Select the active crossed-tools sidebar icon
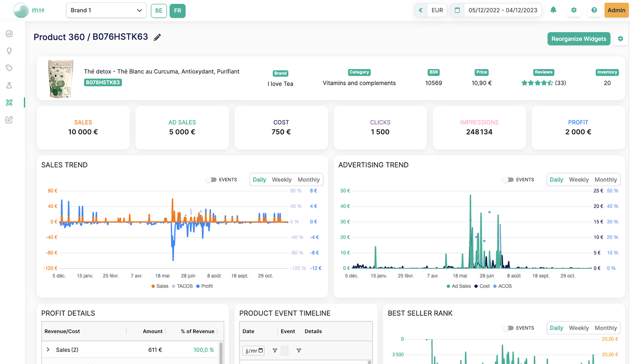This screenshot has height=364, width=630. click(9, 102)
